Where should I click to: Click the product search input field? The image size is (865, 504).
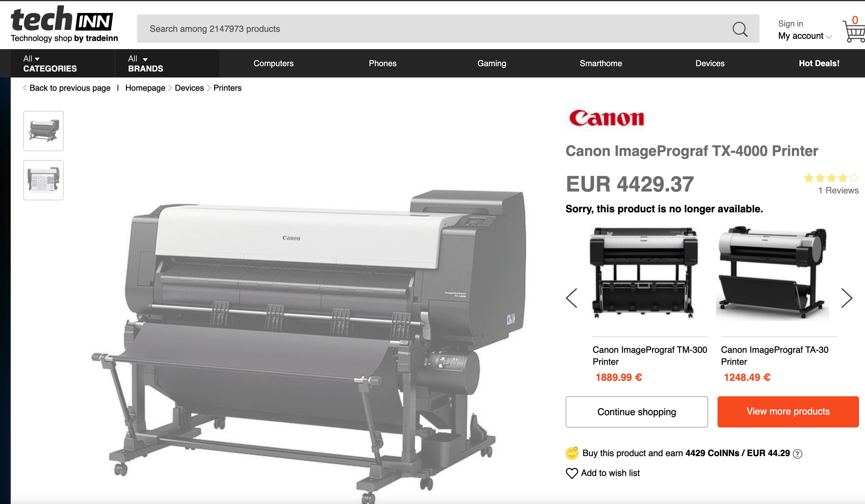[x=448, y=29]
